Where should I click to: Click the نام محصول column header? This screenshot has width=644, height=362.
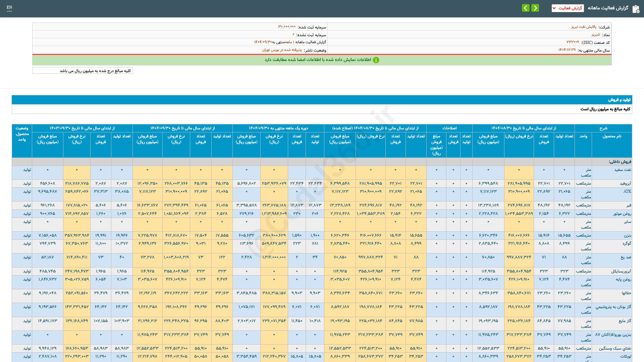pyautogui.click(x=612, y=136)
